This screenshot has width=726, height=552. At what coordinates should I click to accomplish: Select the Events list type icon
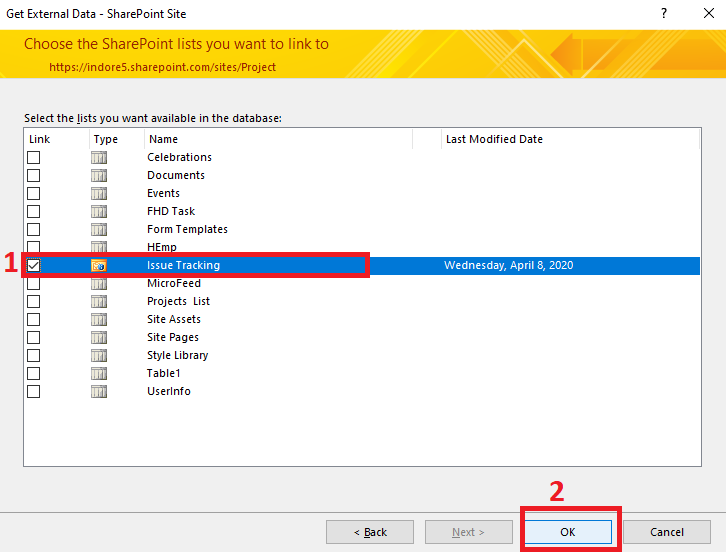(99, 193)
